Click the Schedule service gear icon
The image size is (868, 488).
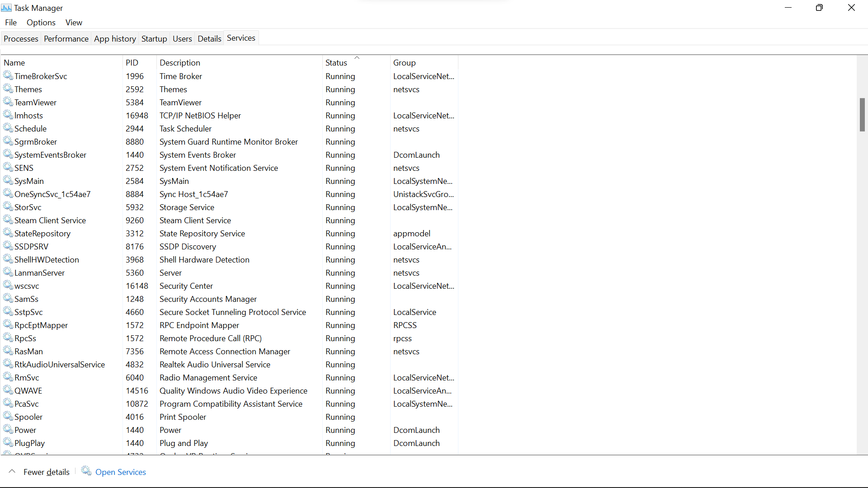pos(8,128)
